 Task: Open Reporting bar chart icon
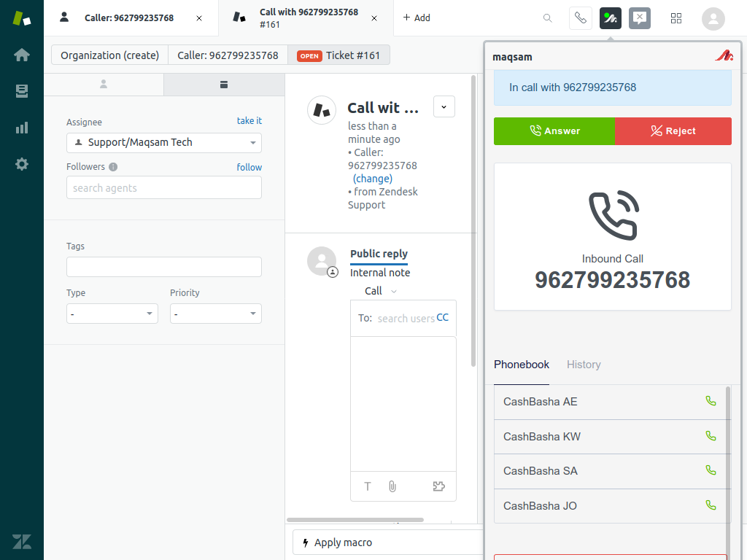[x=22, y=128]
